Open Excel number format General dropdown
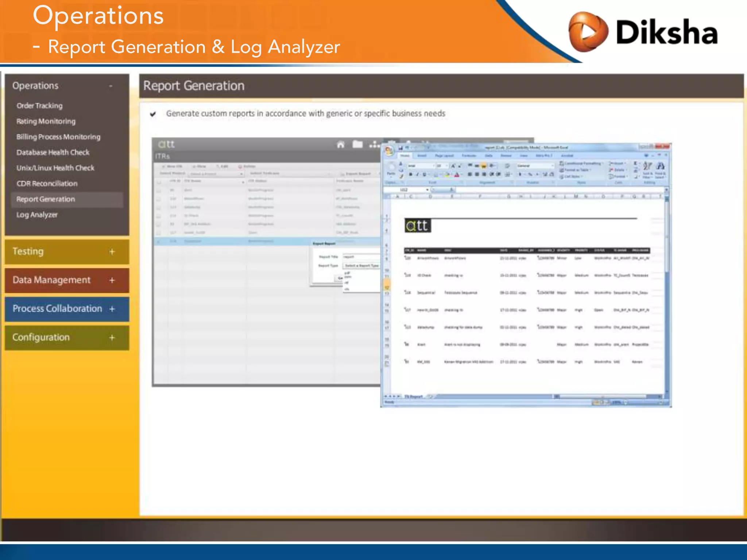Viewport: 747px width, 560px height. click(x=535, y=166)
